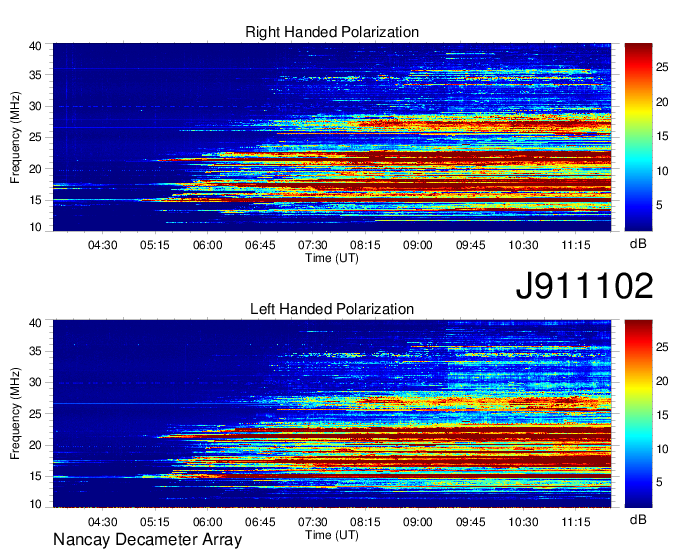Screen dimensions: 680x552
Task: Click 30 MHz frequency tick on Left Handed plot
Action: click(36, 382)
